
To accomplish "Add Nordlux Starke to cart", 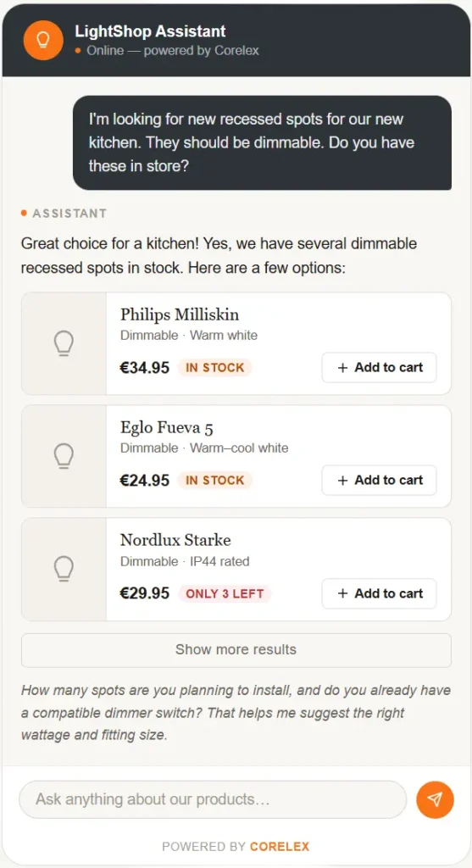I will coord(379,593).
